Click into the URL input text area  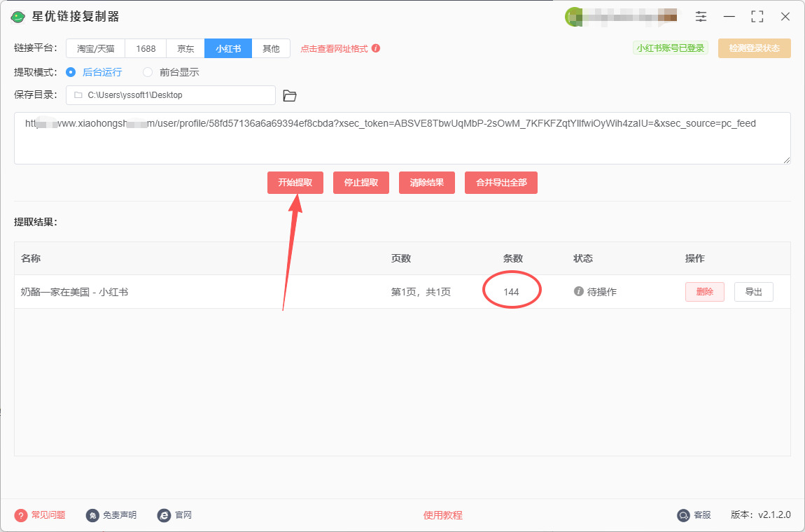tap(402, 138)
